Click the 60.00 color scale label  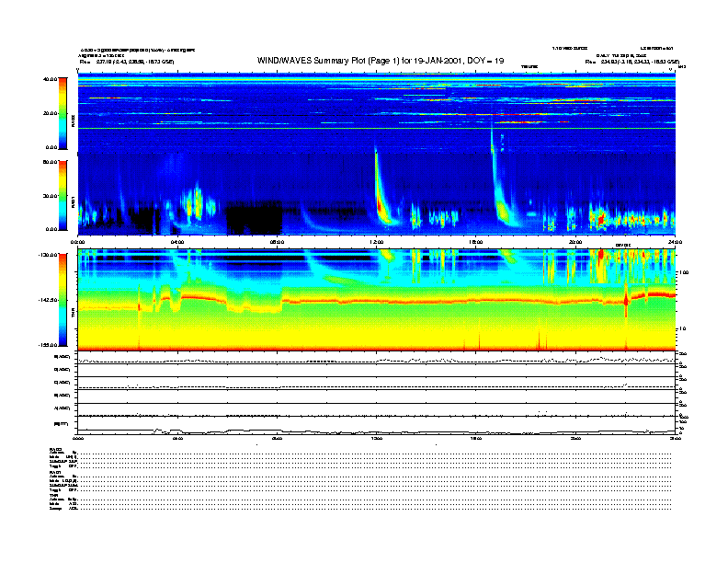(x=50, y=162)
